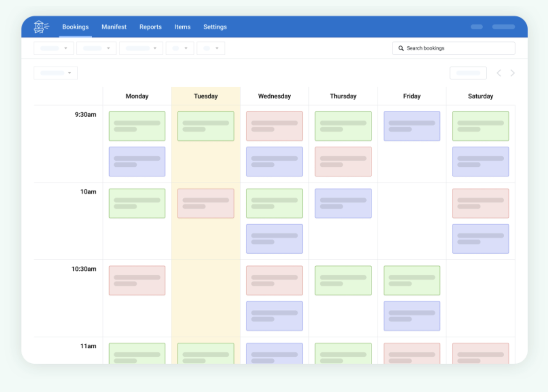The image size is (548, 392).
Task: Go to previous week with left chevron
Action: [499, 73]
